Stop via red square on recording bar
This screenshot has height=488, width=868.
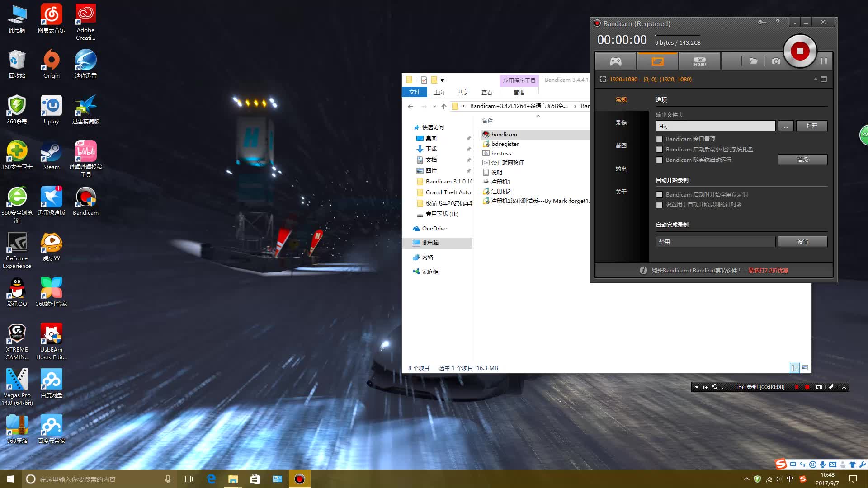(x=807, y=387)
